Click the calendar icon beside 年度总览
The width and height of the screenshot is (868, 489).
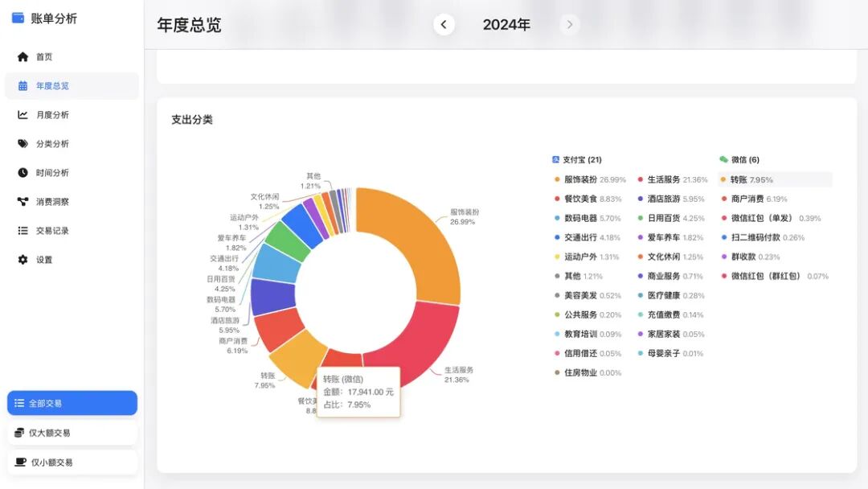click(x=23, y=86)
